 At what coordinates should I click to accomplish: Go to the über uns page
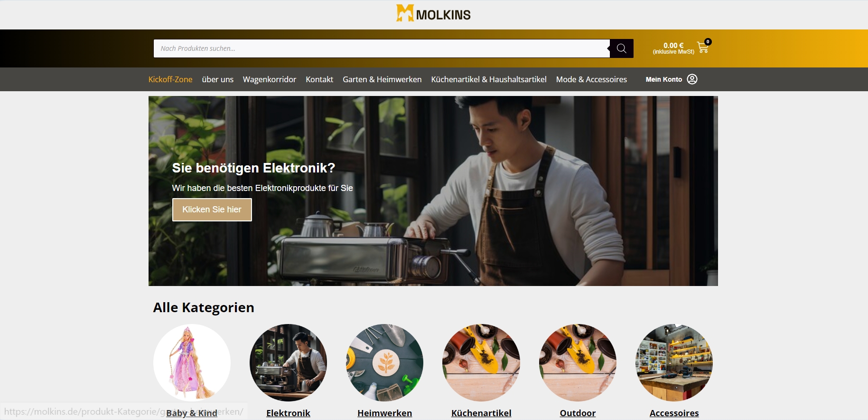pyautogui.click(x=218, y=79)
